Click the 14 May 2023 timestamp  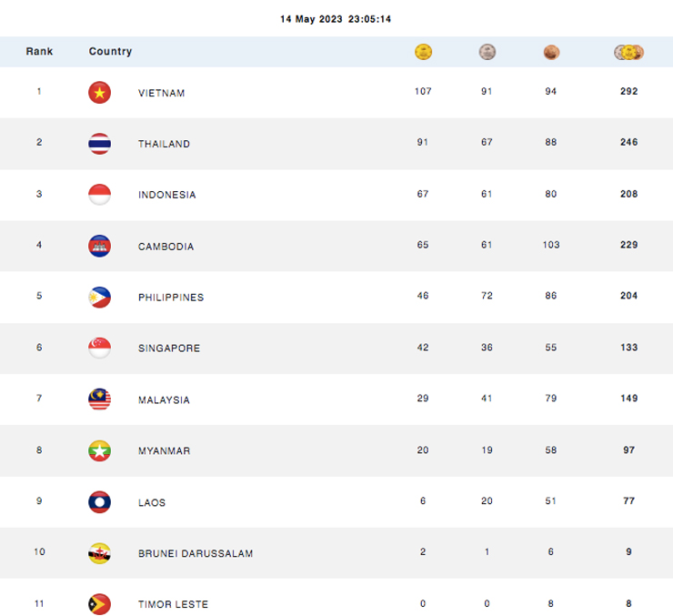pyautogui.click(x=336, y=19)
